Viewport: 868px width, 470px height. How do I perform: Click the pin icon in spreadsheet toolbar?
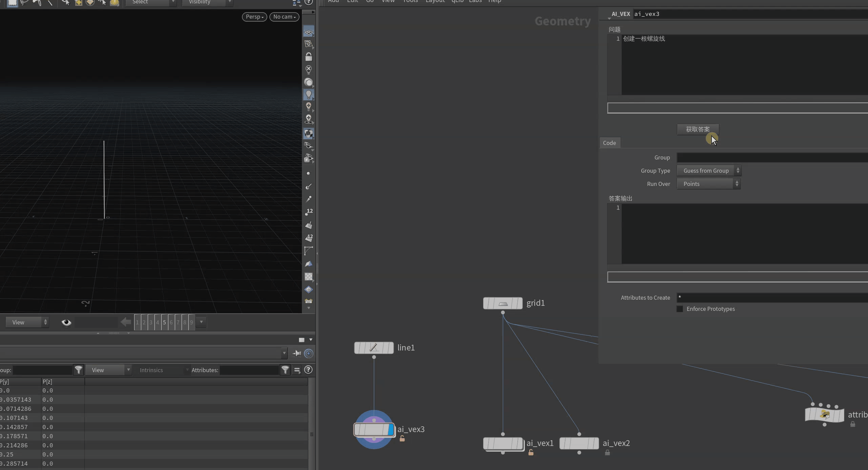point(297,354)
